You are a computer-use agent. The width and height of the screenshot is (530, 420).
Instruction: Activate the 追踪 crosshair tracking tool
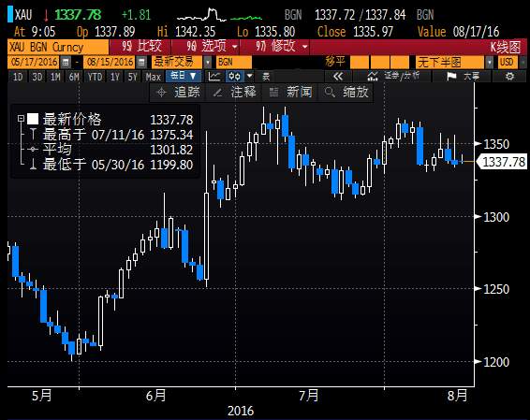click(178, 92)
